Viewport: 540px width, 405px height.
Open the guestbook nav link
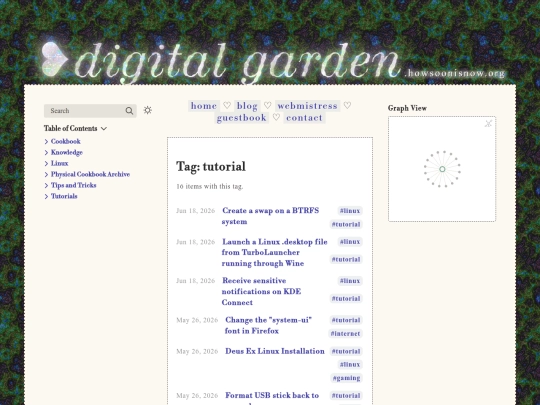pos(241,118)
